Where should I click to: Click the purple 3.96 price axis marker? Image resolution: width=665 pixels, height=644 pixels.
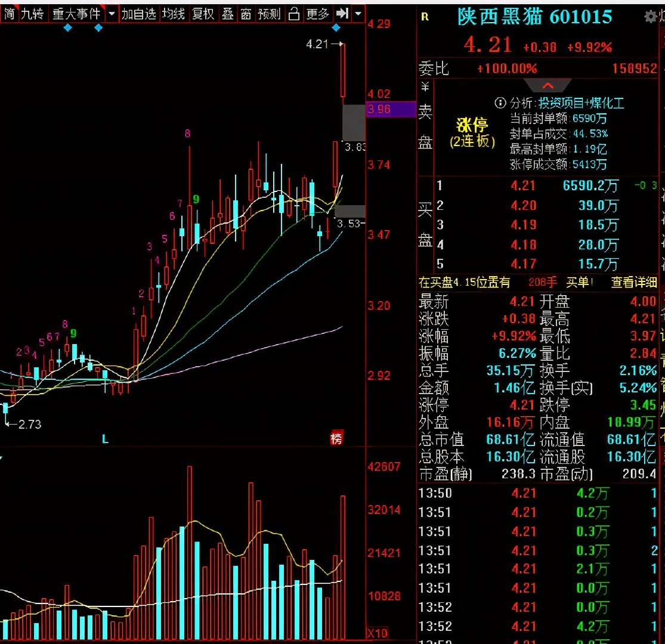391,109
